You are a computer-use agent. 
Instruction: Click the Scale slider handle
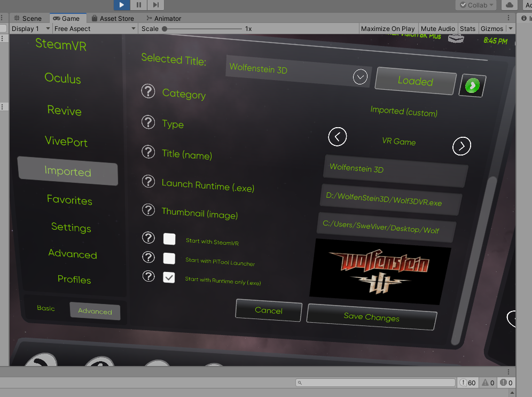pos(165,29)
